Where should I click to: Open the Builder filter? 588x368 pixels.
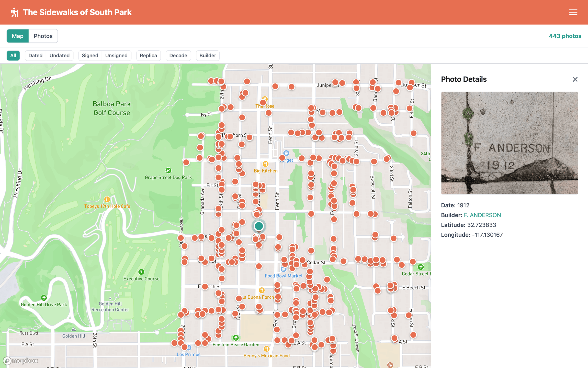[x=208, y=56]
